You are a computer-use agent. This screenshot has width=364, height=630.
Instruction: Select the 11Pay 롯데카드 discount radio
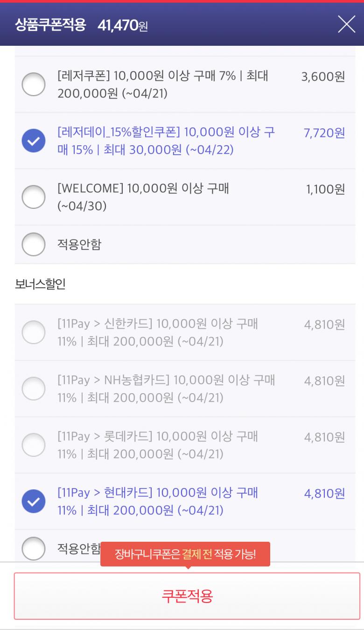[x=34, y=445]
